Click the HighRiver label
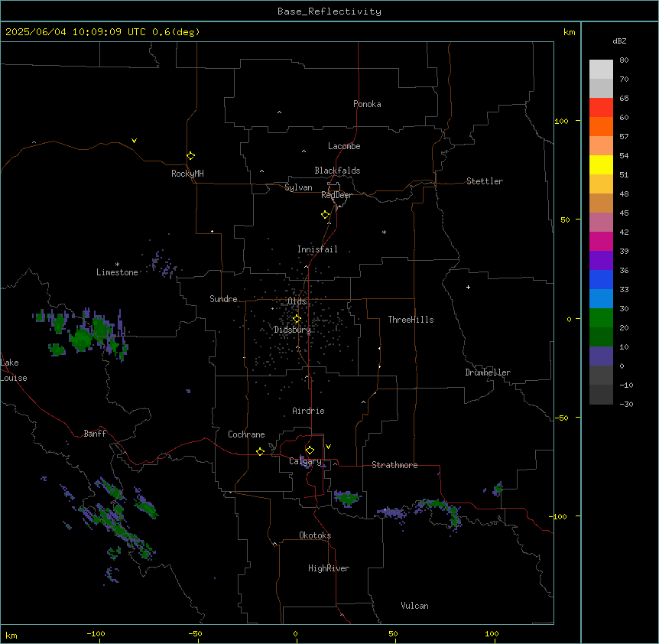 tap(329, 568)
